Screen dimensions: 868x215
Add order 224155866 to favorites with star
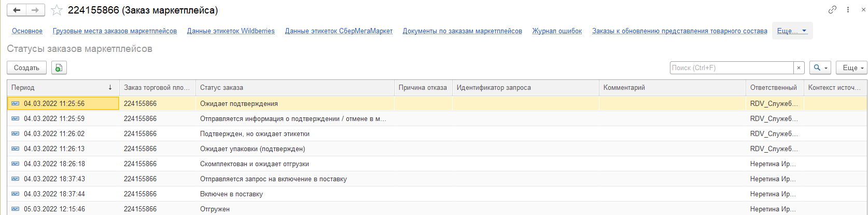point(57,10)
